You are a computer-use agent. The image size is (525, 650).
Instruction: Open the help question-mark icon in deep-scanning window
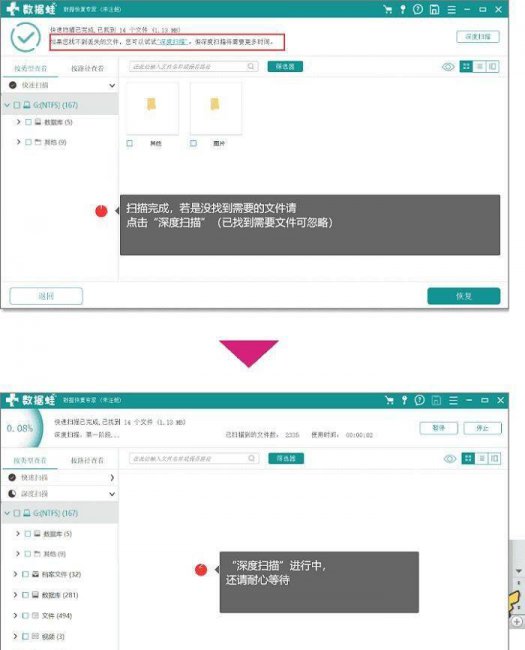[420, 400]
